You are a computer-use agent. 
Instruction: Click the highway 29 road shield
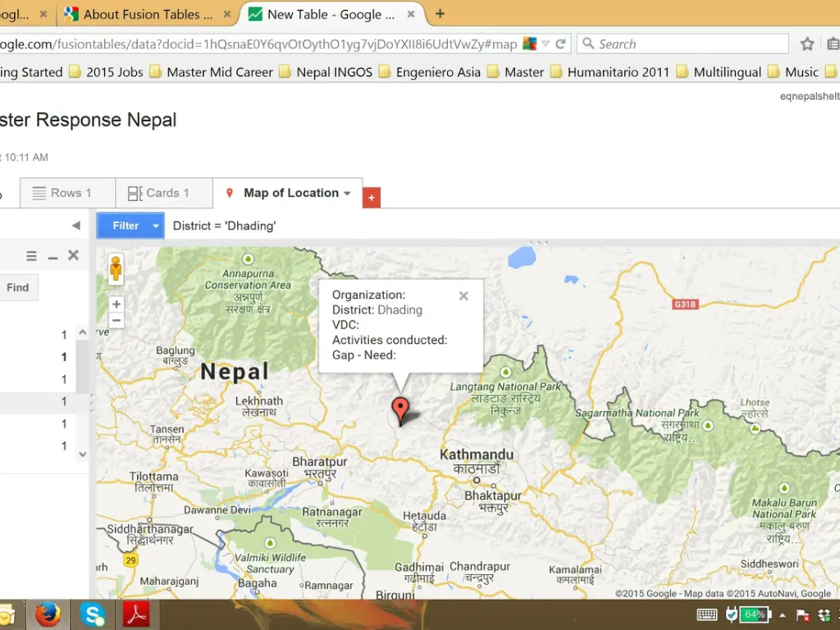point(130,560)
